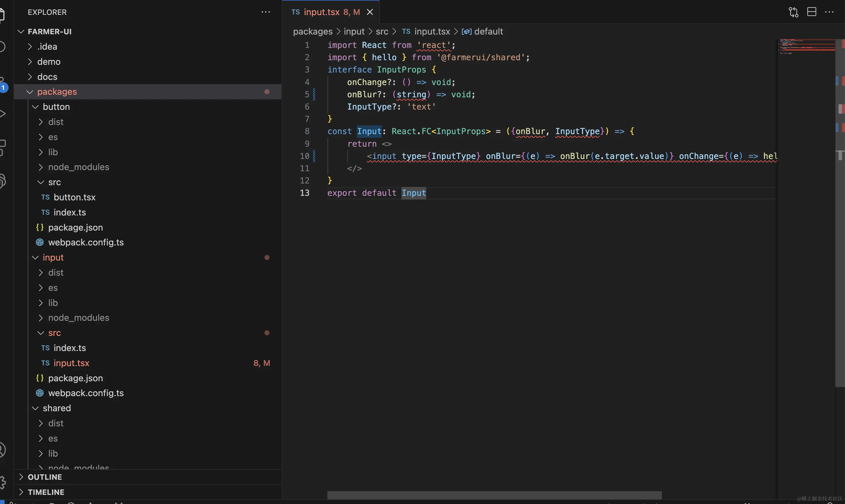This screenshot has width=845, height=504.
Task: Open the Run and Debug activity icon
Action: click(3, 113)
